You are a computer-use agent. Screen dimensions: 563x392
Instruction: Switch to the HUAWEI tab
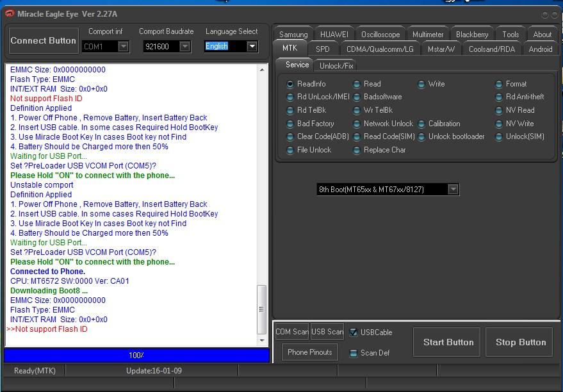[334, 35]
